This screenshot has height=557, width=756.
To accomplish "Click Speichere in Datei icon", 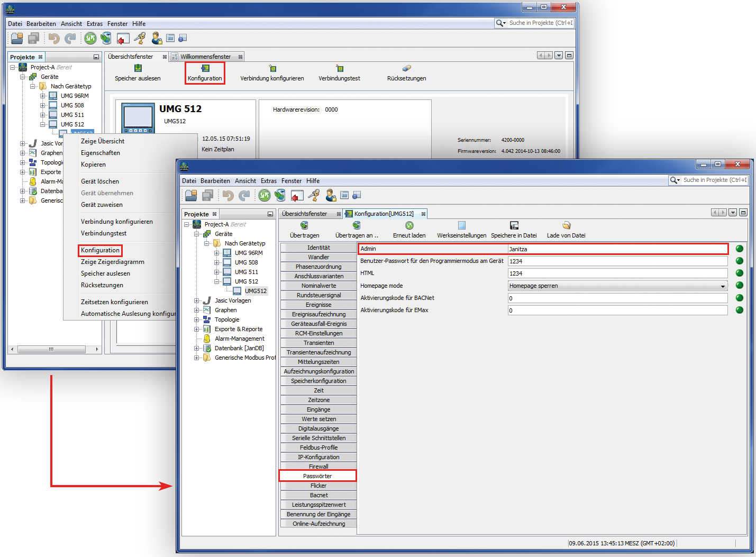I will (514, 226).
